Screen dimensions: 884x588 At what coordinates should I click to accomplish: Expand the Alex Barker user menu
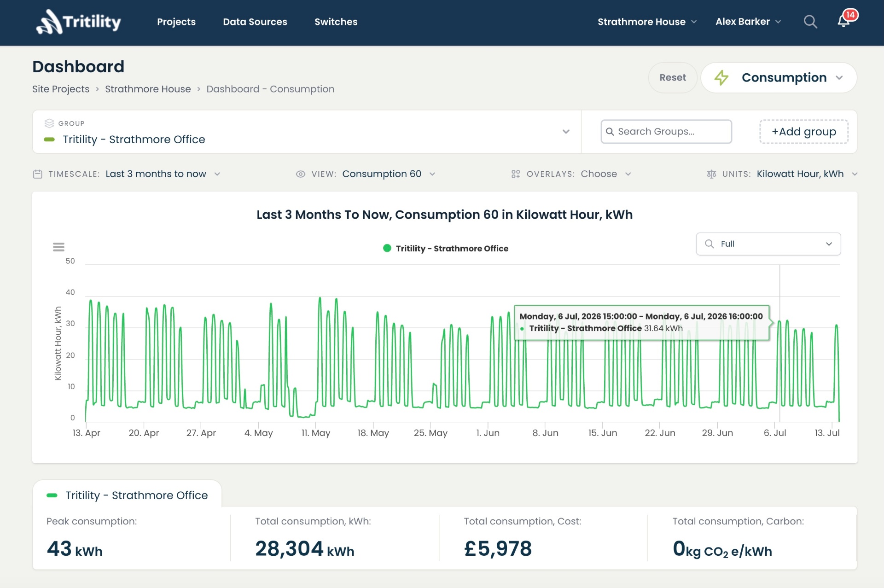(x=748, y=22)
